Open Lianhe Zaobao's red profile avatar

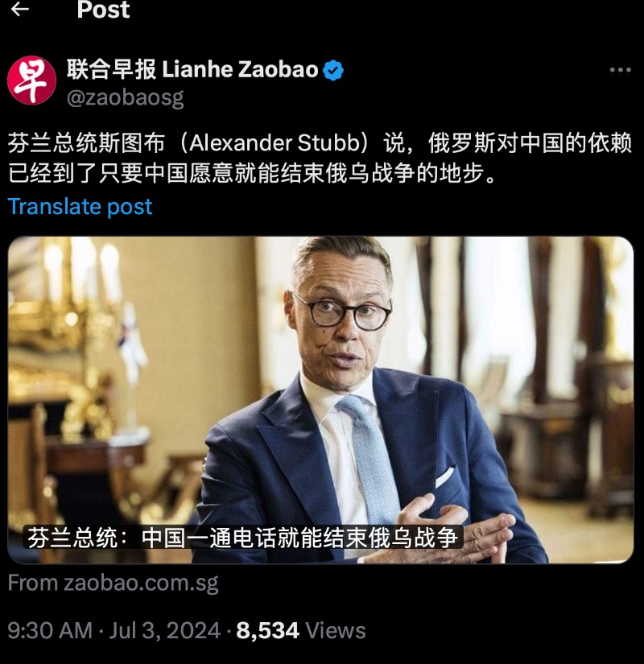click(x=31, y=80)
